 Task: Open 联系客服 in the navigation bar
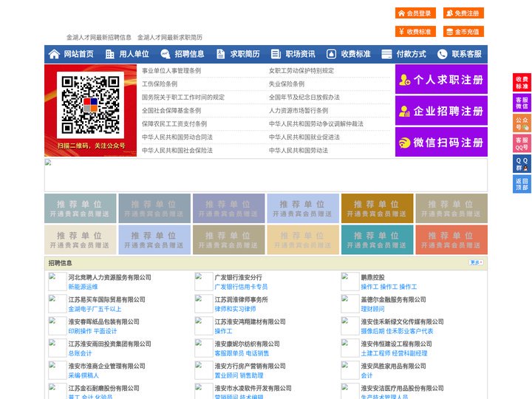[x=466, y=54]
